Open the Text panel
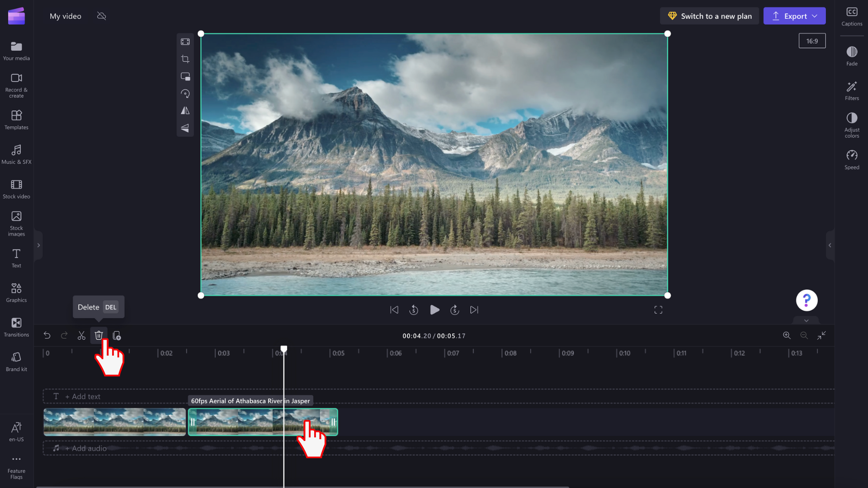This screenshot has width=868, height=488. click(16, 258)
